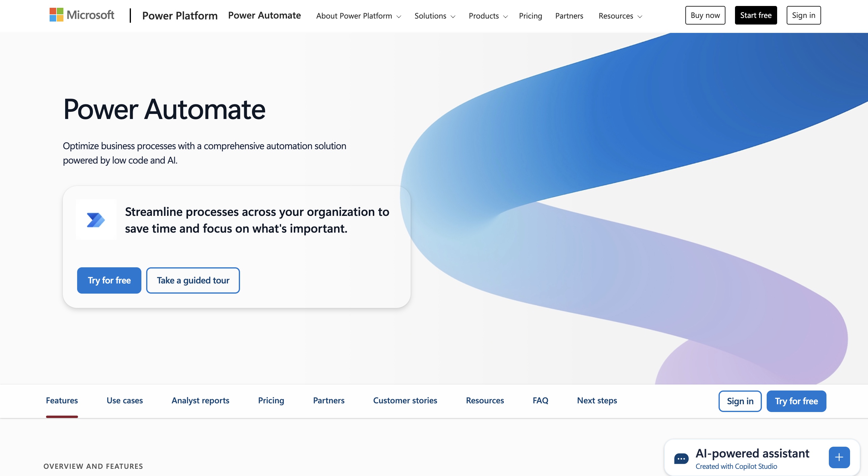
Task: Expand About Power Platform dropdown
Action: (358, 16)
